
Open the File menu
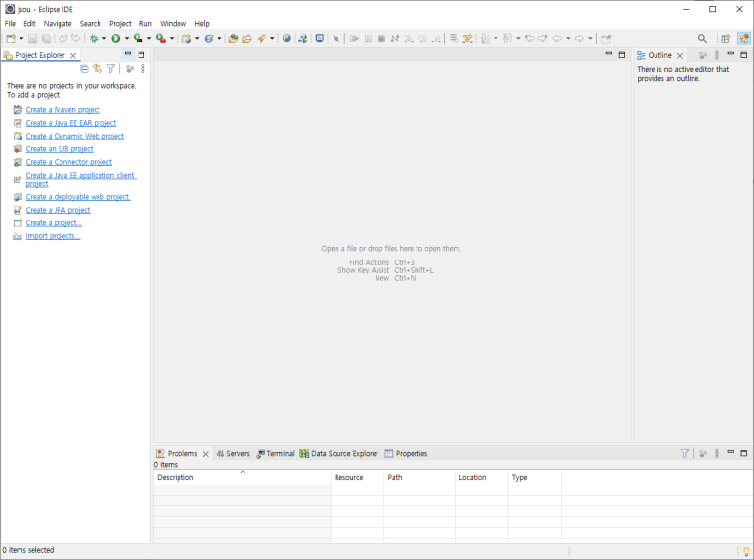tap(10, 24)
